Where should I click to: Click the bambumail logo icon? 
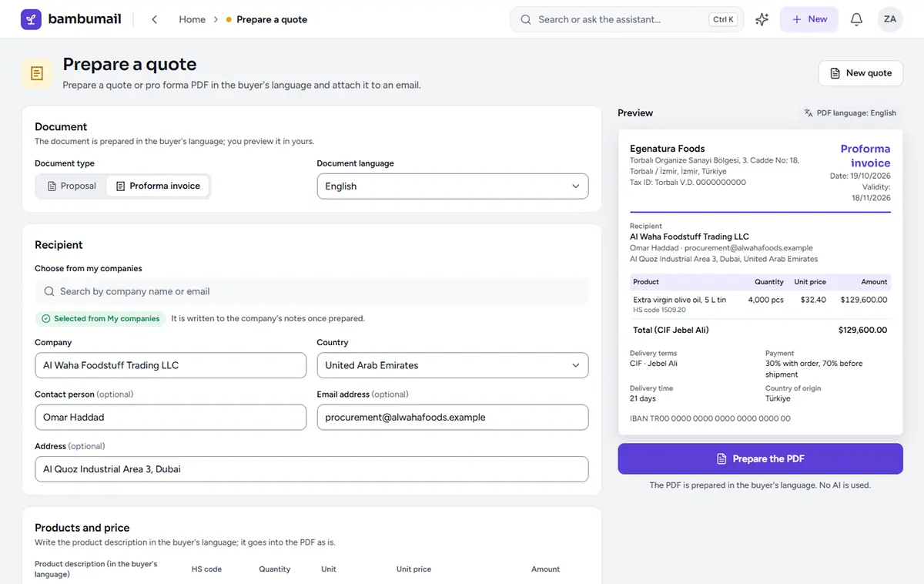tap(32, 19)
